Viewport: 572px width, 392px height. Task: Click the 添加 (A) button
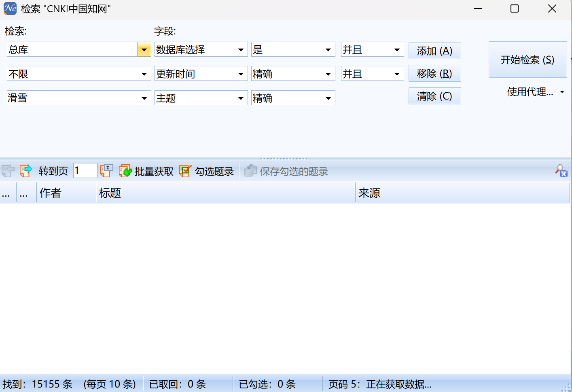tap(434, 51)
